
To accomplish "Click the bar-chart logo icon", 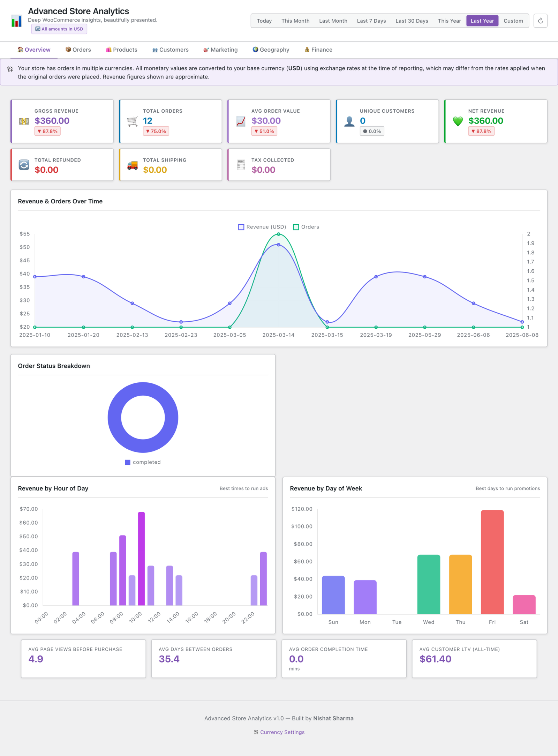I will coord(16,21).
